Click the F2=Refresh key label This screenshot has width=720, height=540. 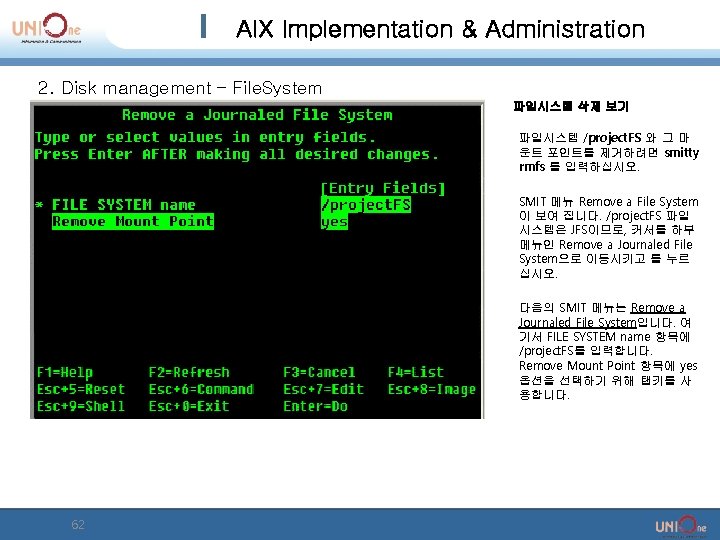click(x=189, y=372)
